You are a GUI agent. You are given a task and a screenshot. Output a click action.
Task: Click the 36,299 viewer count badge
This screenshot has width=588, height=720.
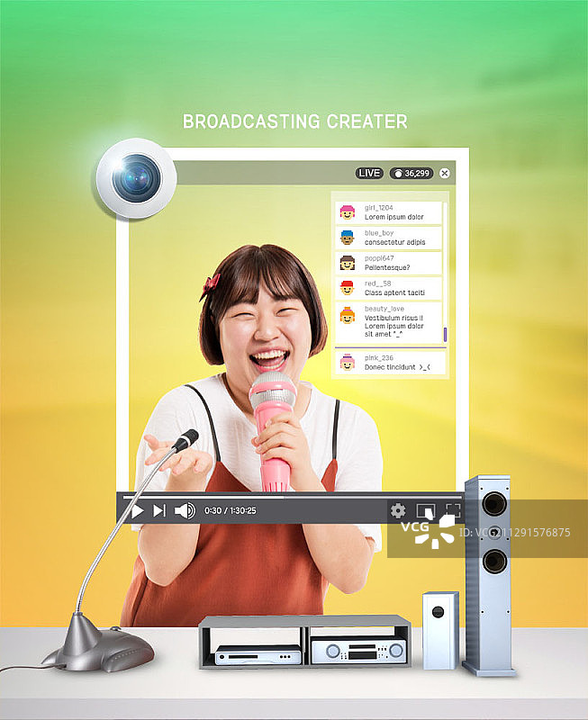[412, 173]
